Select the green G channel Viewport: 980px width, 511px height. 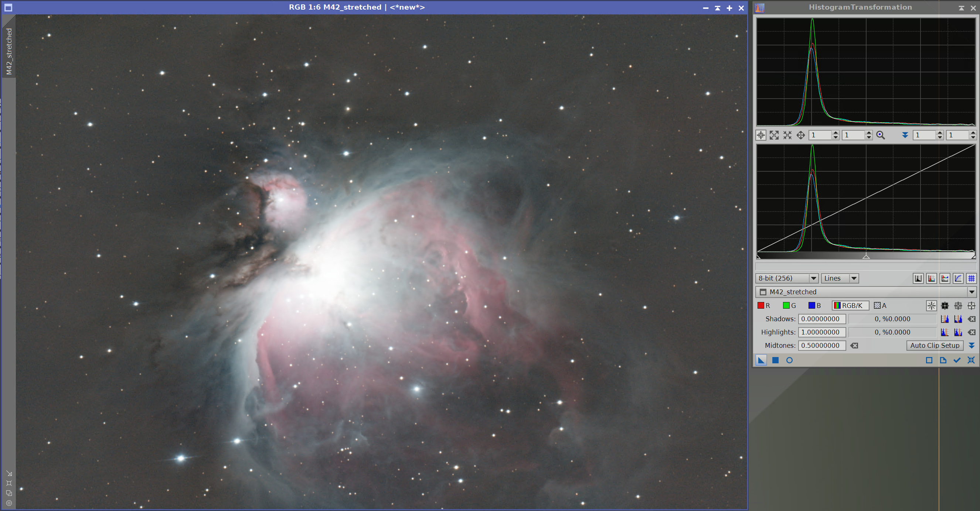tap(789, 306)
